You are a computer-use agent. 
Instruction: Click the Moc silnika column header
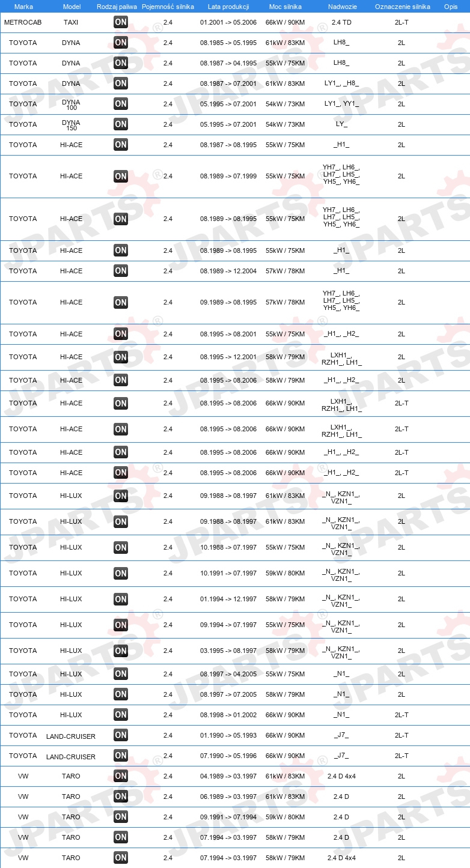[x=285, y=7]
